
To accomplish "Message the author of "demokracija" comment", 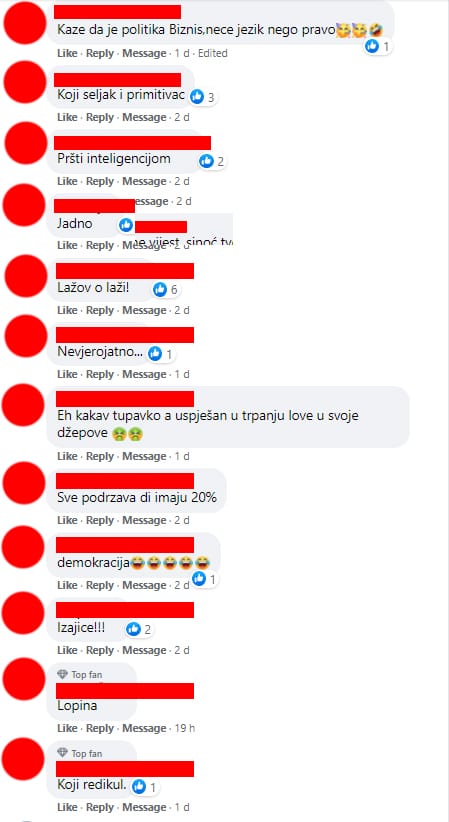I will click(144, 585).
